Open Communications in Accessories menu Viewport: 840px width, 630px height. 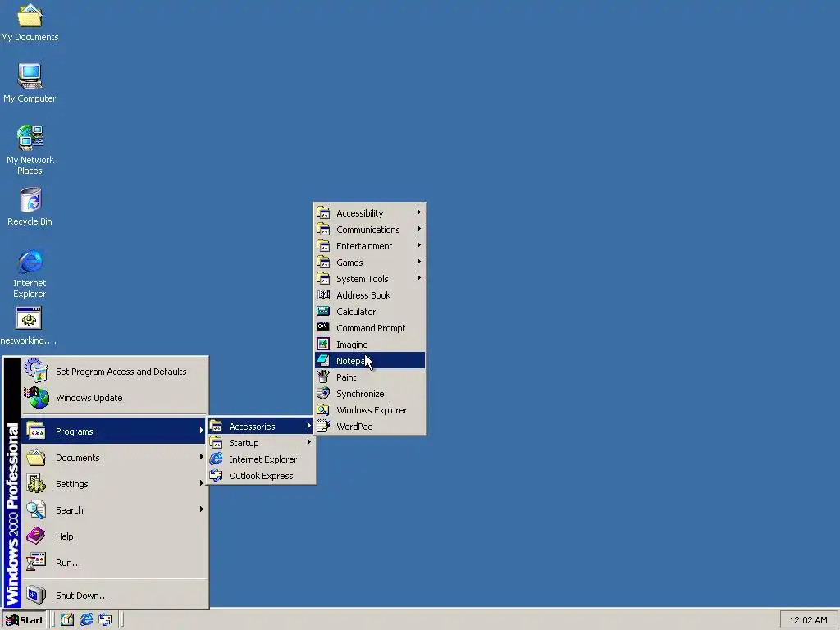[x=370, y=230]
